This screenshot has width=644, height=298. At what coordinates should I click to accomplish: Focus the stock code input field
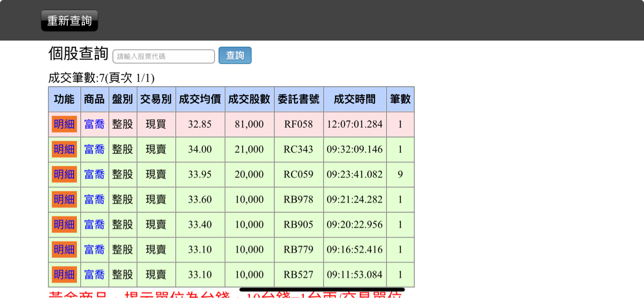(x=164, y=56)
